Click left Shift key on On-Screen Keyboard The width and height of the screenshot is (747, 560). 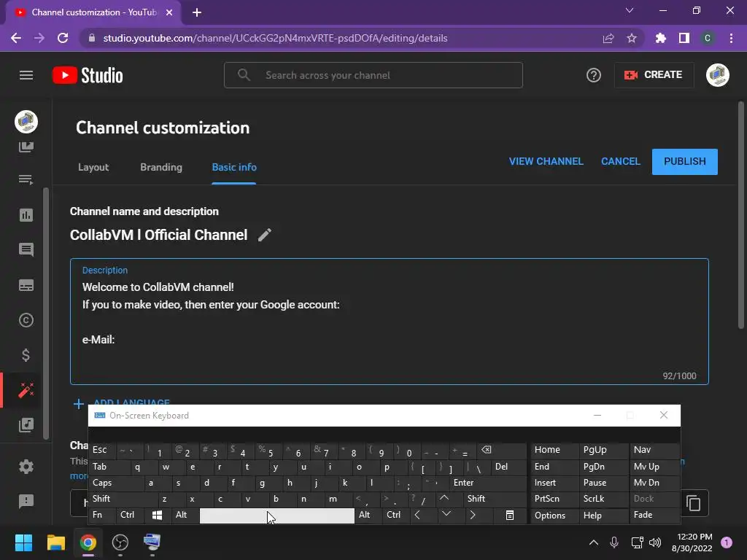pyautogui.click(x=123, y=499)
